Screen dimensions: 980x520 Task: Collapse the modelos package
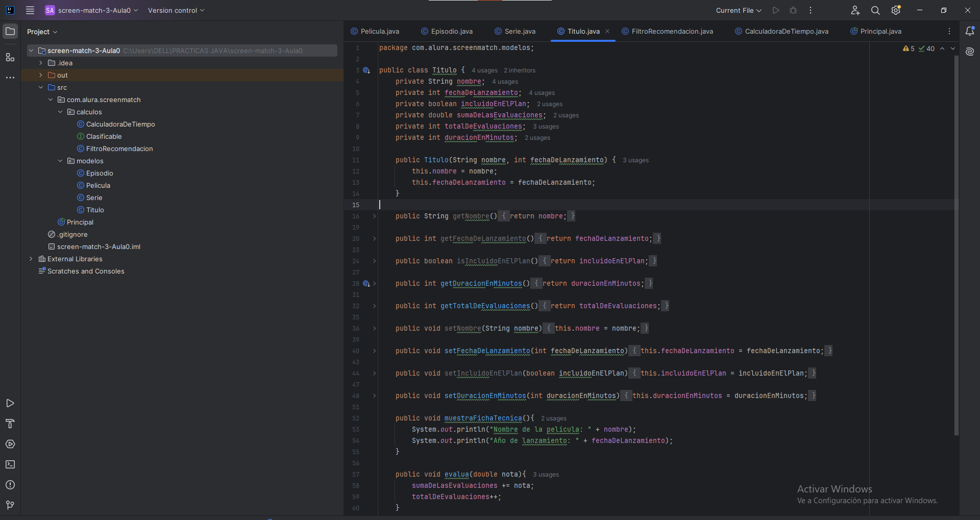pyautogui.click(x=60, y=161)
